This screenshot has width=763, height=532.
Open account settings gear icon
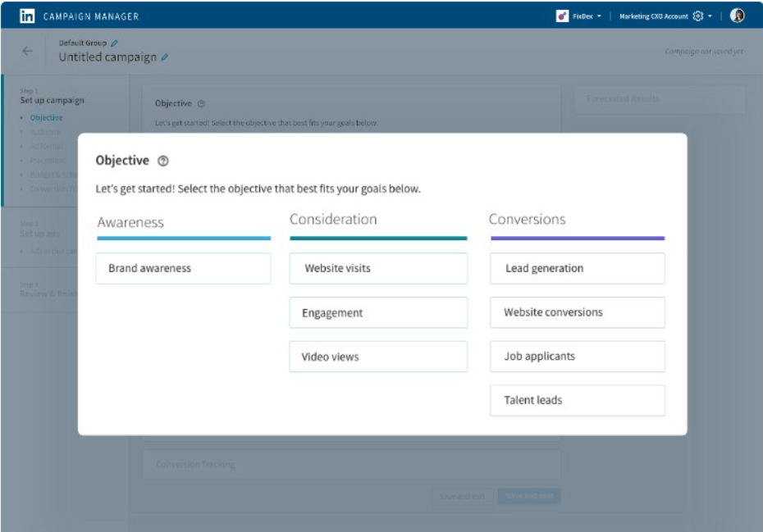click(698, 16)
